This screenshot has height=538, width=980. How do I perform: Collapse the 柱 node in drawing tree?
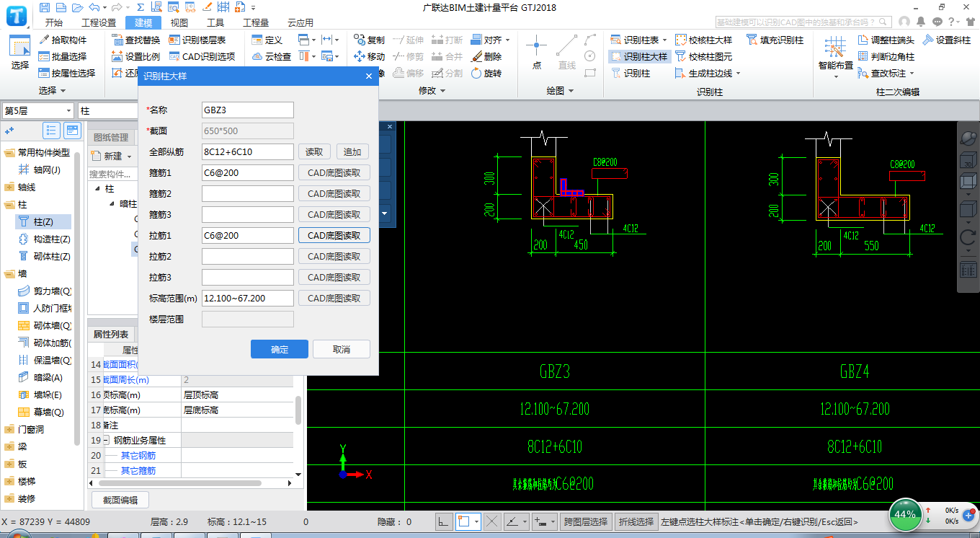pyautogui.click(x=98, y=189)
